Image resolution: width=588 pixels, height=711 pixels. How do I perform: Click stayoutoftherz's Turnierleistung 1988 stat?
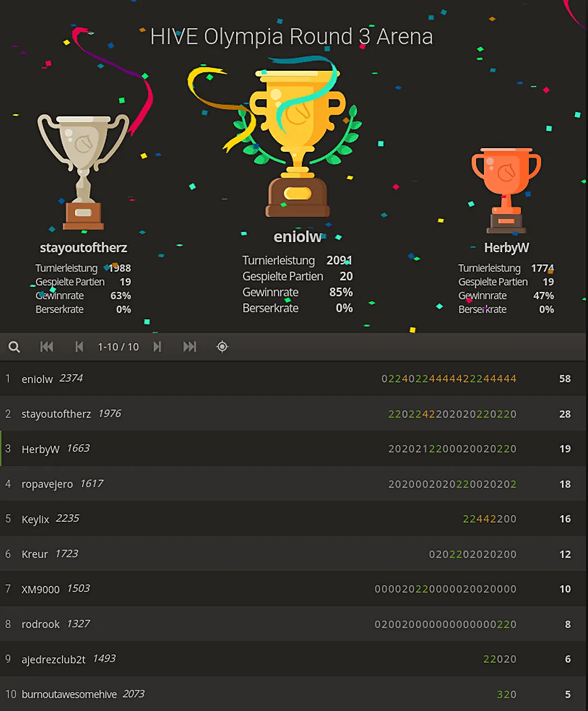(83, 268)
